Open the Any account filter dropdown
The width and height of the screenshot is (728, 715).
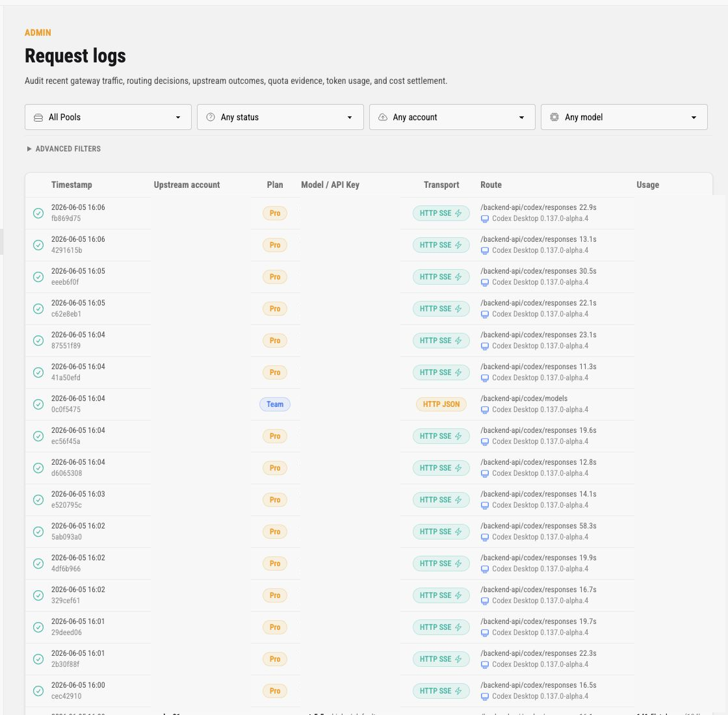452,117
